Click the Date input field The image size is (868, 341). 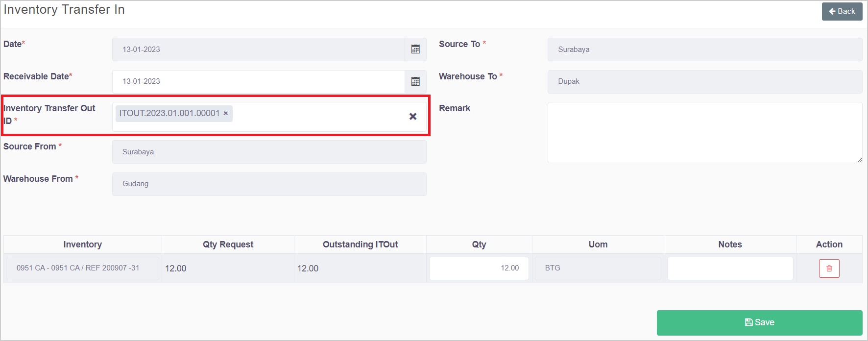[x=258, y=49]
